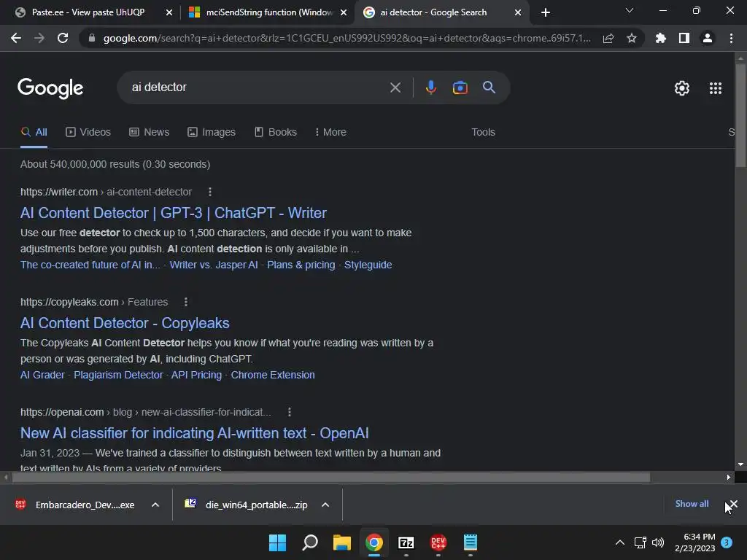Open New AI classifier OpenAI result
747x560 pixels.
tap(194, 433)
